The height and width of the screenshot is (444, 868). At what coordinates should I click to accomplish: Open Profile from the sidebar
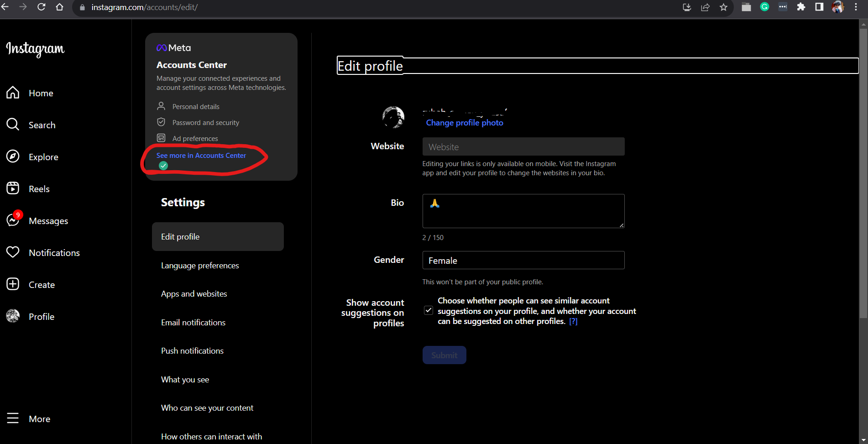point(31,317)
